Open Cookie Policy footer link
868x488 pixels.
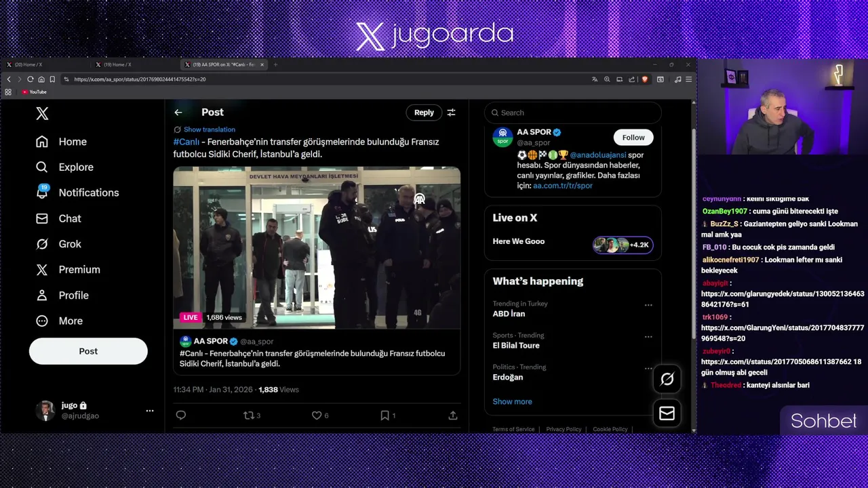click(x=610, y=429)
